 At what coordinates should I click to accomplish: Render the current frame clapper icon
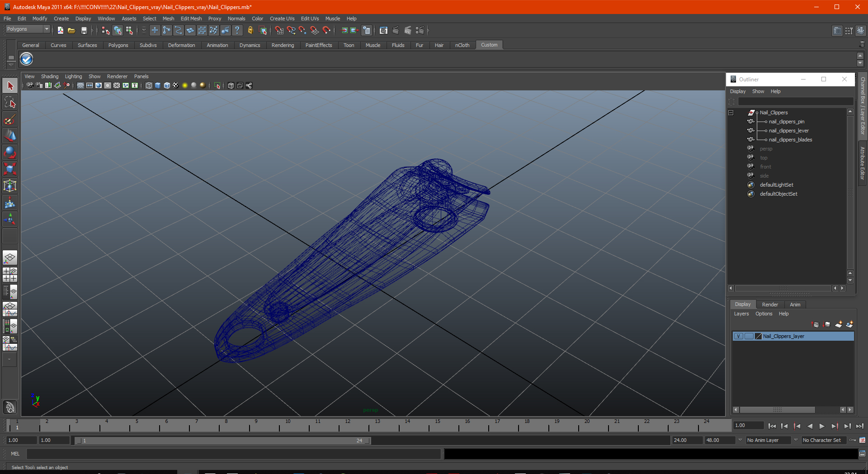(x=396, y=30)
